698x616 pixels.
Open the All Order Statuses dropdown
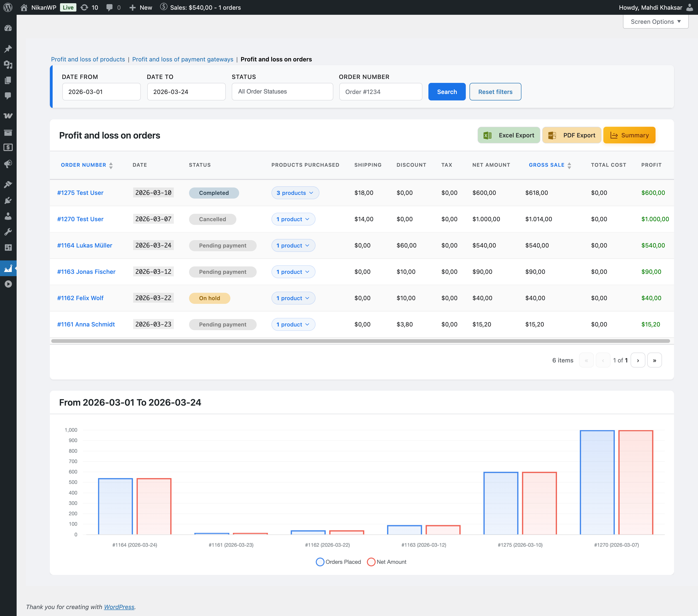coord(282,92)
